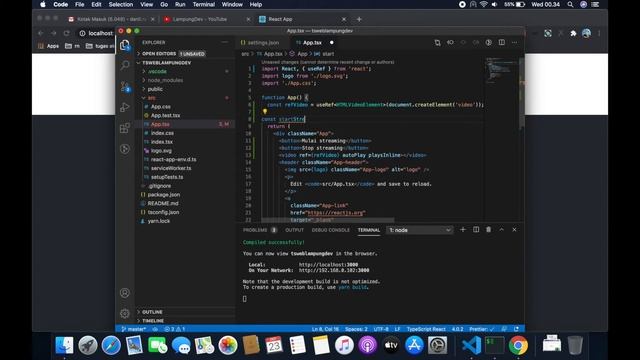Open Chrome extensions puzzle icon
The image size is (640, 360).
pos(573,33)
